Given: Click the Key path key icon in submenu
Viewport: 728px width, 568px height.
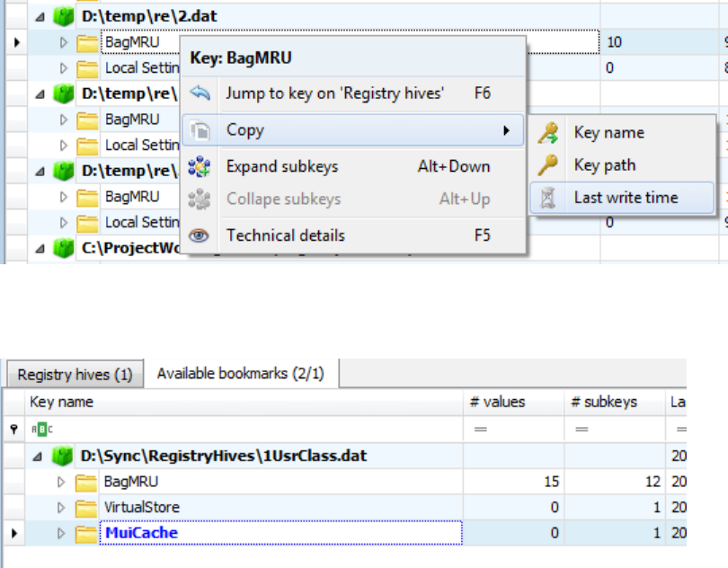Looking at the screenshot, I should pos(548,165).
